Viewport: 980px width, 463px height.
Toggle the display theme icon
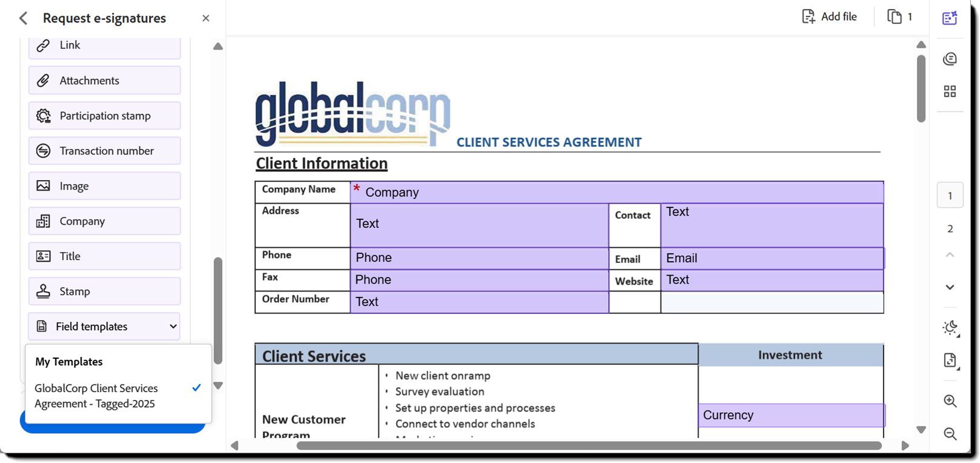950,328
